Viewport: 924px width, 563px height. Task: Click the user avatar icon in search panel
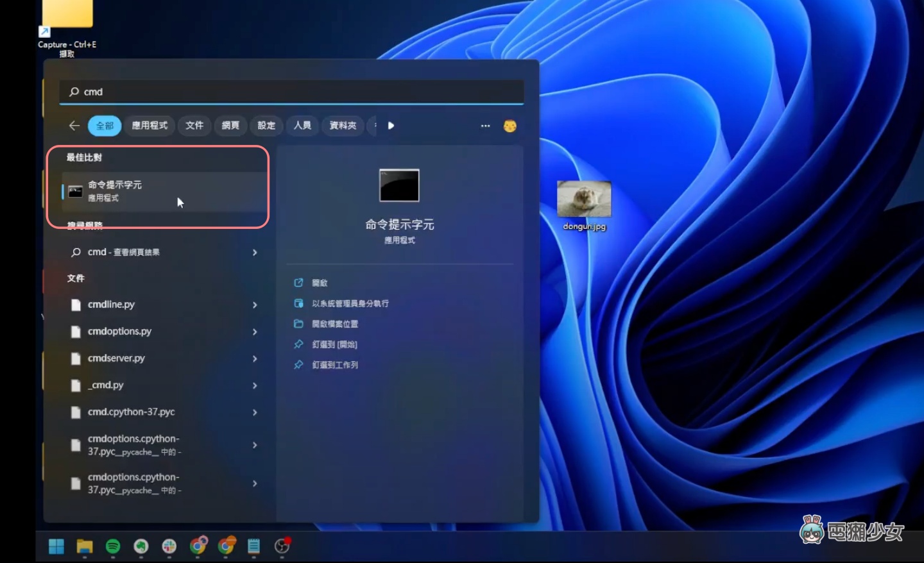[x=510, y=126]
